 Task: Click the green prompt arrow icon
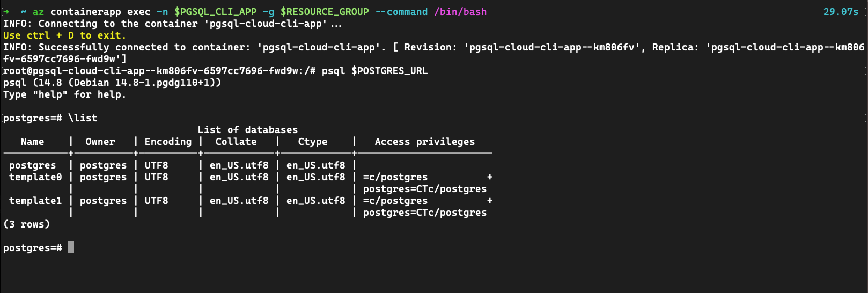click(6, 12)
